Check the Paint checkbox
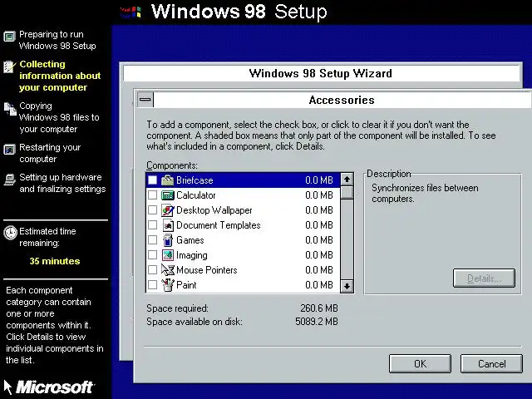This screenshot has width=532, height=399. click(x=153, y=284)
